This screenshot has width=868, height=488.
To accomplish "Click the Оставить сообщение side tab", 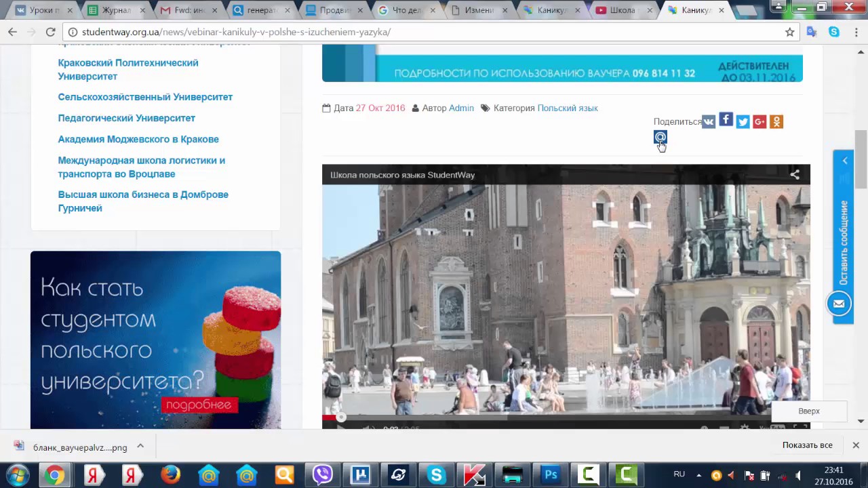I will coord(844,243).
